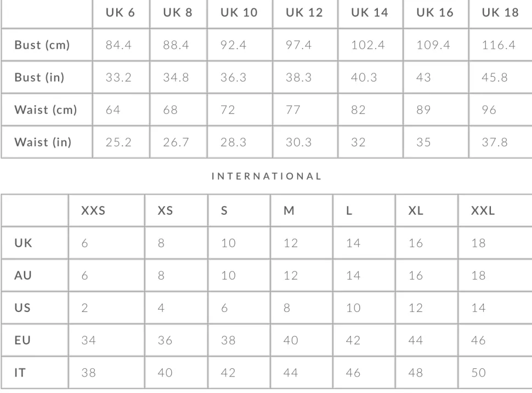
Task: Select the Waist (cm) 77 cell
Action: tap(305, 110)
